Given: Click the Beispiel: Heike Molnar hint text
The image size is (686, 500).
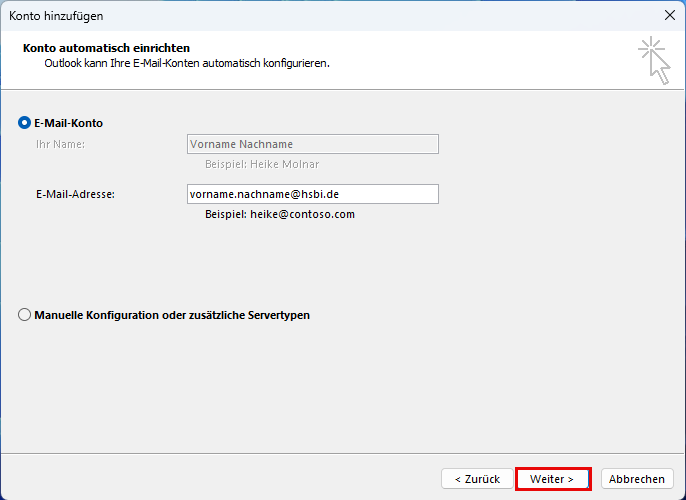Looking at the screenshot, I should tap(262, 164).
